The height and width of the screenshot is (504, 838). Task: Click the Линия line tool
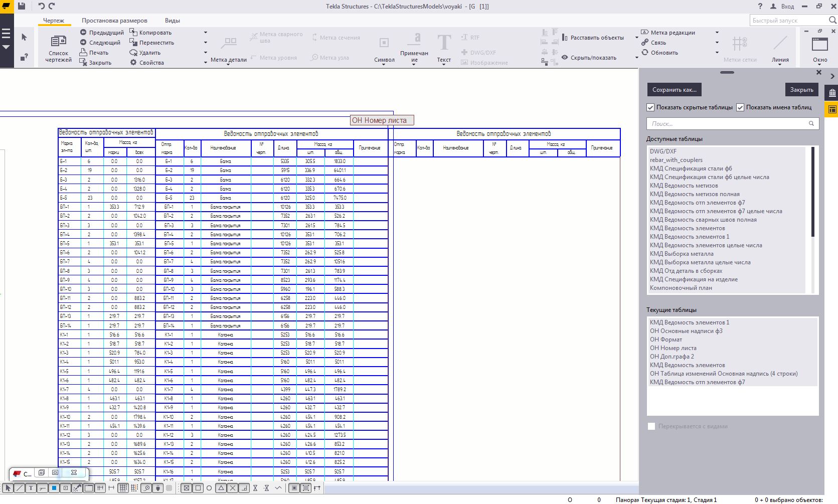[780, 48]
